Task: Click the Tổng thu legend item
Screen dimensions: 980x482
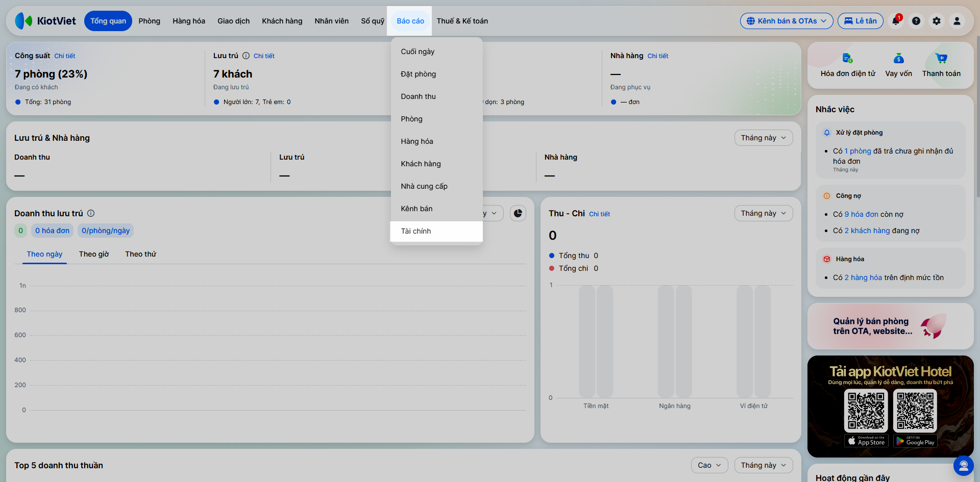Action: click(x=574, y=256)
